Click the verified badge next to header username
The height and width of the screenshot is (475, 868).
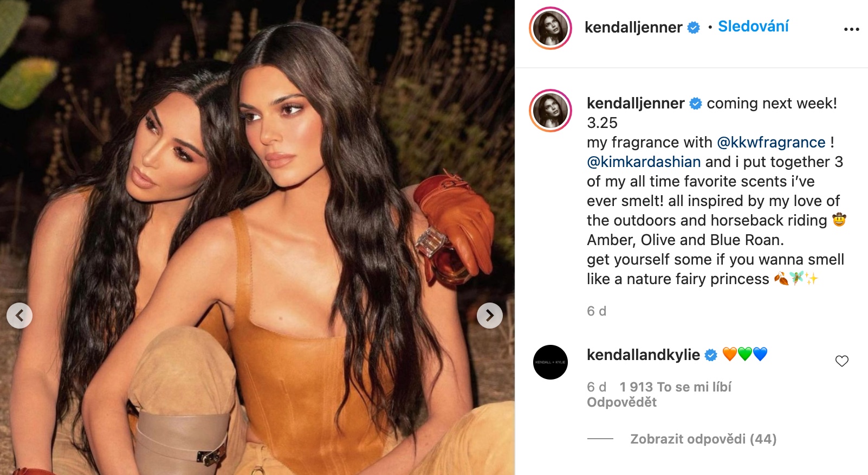click(694, 27)
